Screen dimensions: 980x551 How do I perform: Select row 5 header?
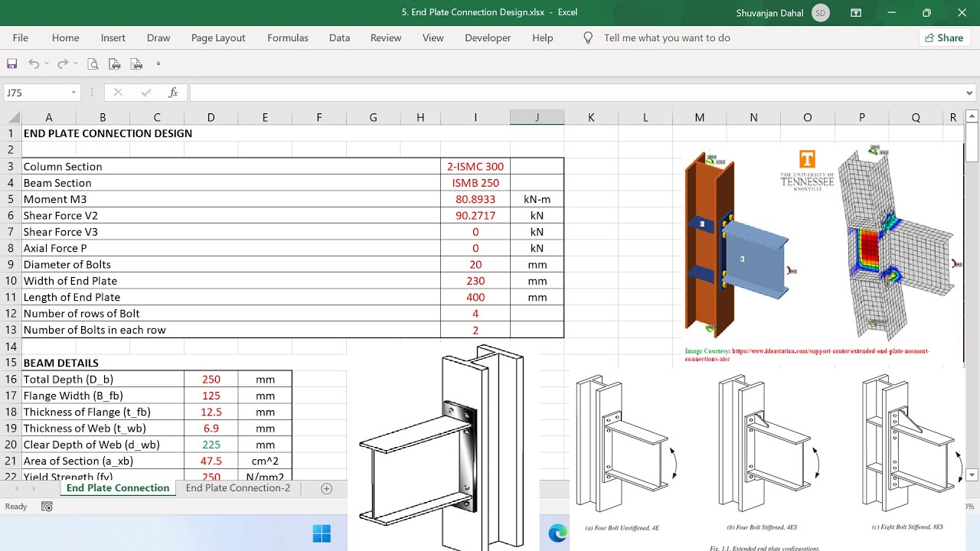(11, 199)
